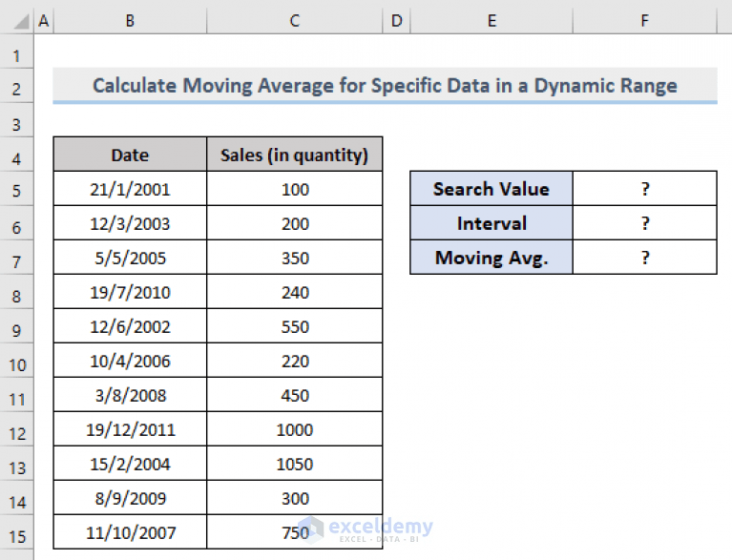Select sales value 350
Viewport: 732px width, 560px height.
pyautogui.click(x=295, y=258)
